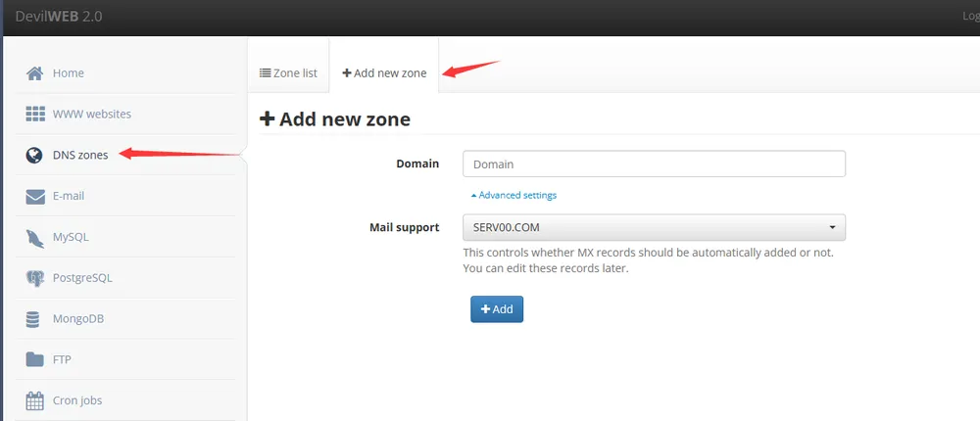Open the Mail support dropdown
The height and width of the screenshot is (421, 980).
(654, 228)
